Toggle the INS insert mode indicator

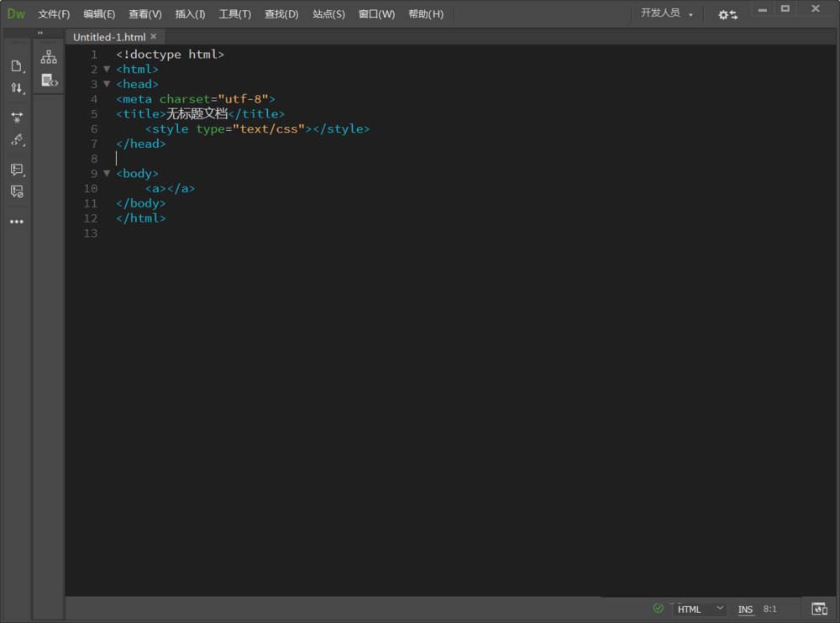(x=745, y=609)
